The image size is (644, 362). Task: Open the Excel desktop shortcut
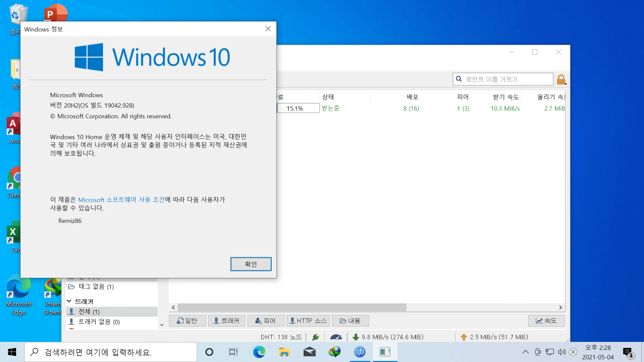pyautogui.click(x=13, y=237)
